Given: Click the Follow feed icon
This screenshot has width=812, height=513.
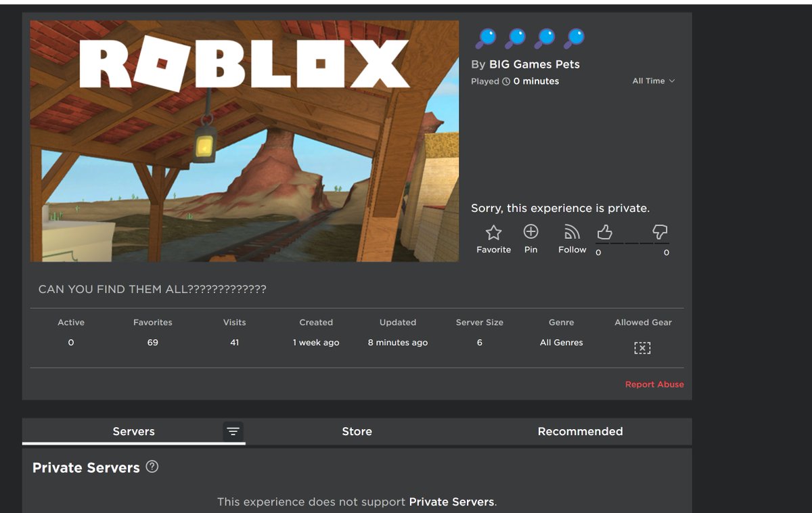Looking at the screenshot, I should 572,232.
